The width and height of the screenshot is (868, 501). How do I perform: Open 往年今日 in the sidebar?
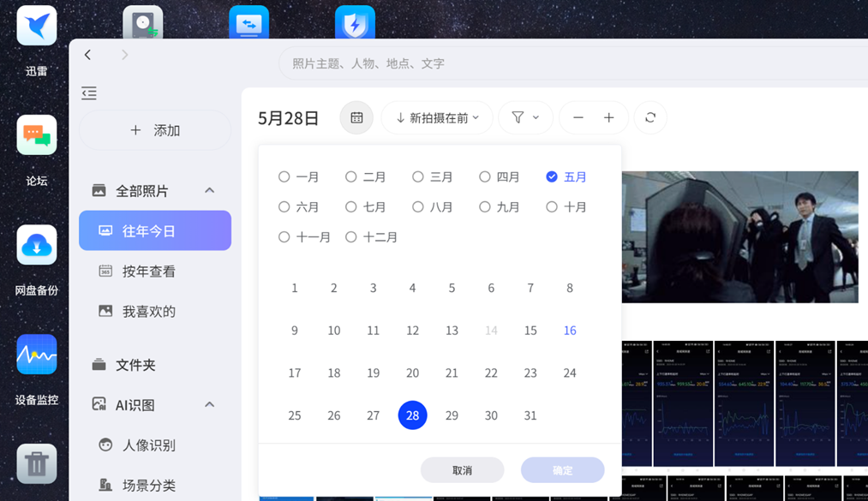pyautogui.click(x=155, y=230)
